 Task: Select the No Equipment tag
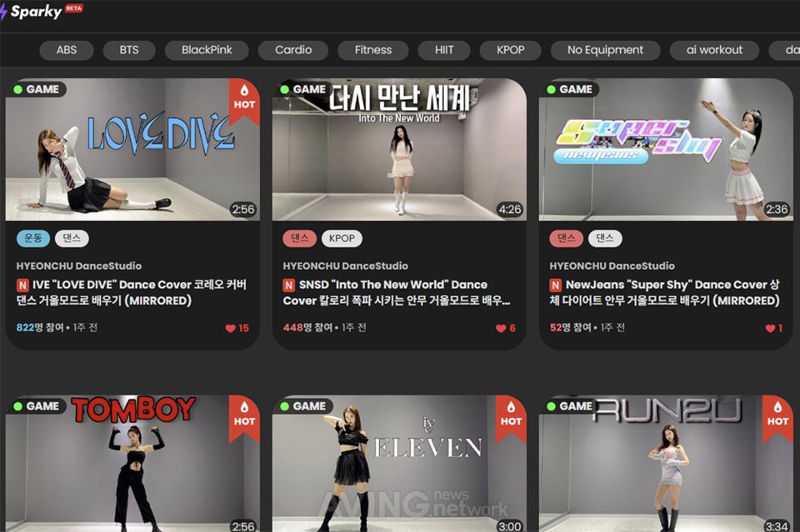[x=605, y=50]
